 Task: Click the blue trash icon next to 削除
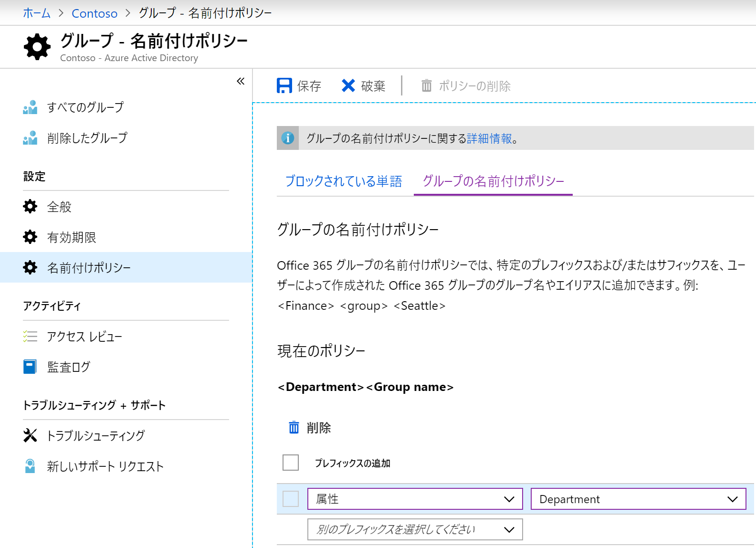pos(294,427)
